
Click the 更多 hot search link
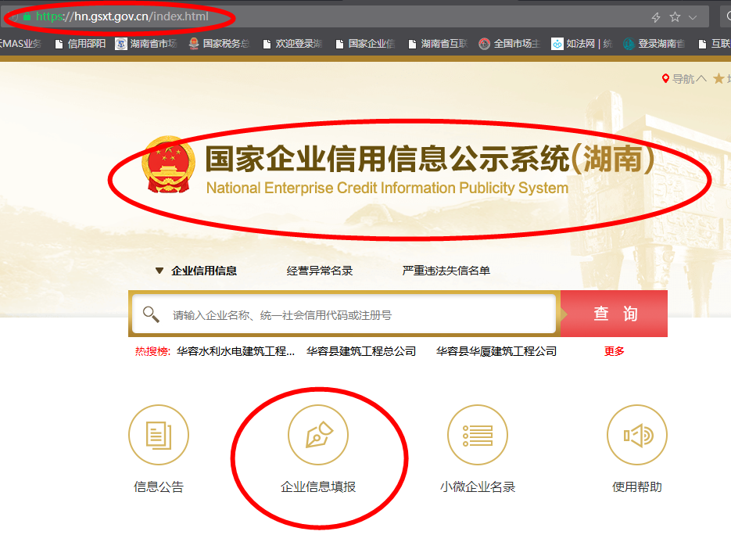click(614, 351)
